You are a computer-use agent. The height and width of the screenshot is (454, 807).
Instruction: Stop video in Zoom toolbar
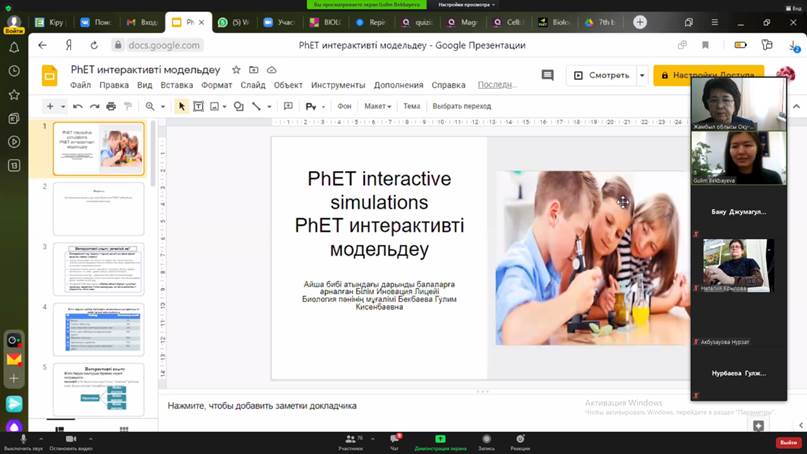pos(71,441)
